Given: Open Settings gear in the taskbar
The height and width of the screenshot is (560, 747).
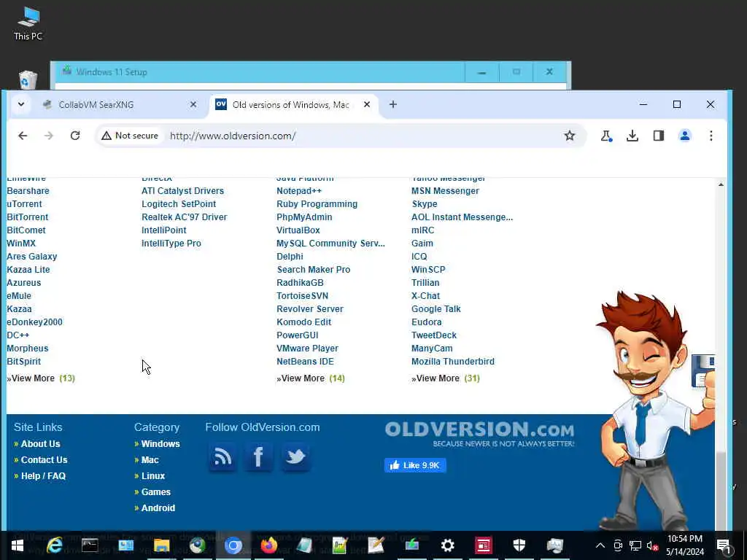Looking at the screenshot, I should (x=447, y=545).
